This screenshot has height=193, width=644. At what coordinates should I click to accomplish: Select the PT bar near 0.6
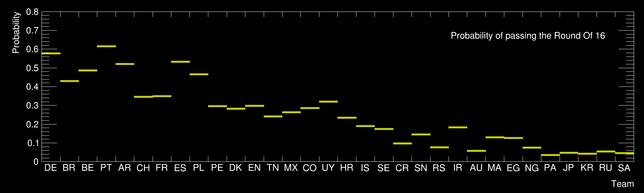pos(106,46)
